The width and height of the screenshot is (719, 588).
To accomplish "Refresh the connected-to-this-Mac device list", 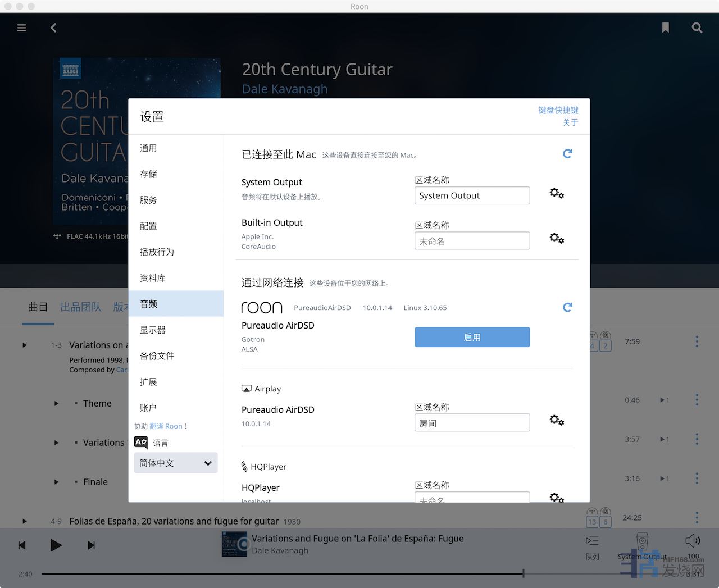I will (x=567, y=154).
